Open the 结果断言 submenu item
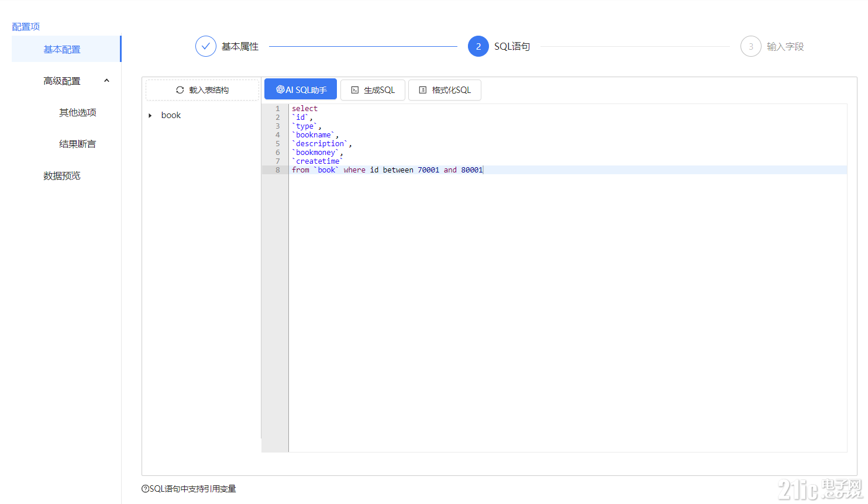Image resolution: width=868 pixels, height=504 pixels. [78, 144]
